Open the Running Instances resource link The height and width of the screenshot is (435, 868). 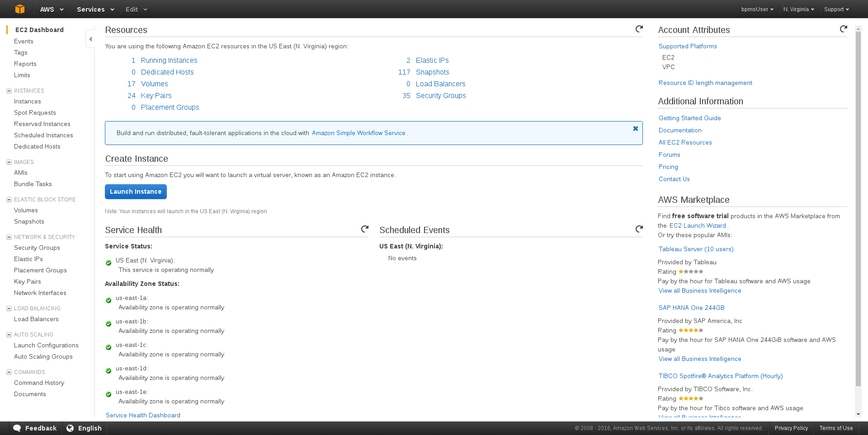point(169,60)
